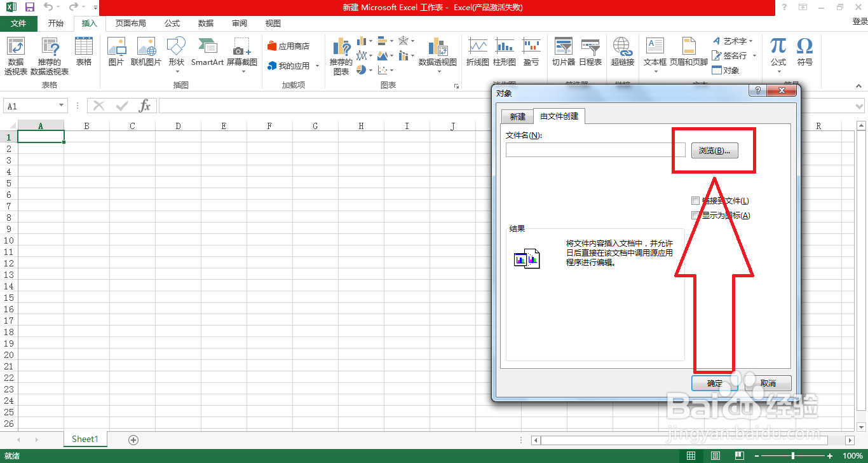Click the Object (对象) ribbon command
The image size is (868, 463).
tap(726, 71)
